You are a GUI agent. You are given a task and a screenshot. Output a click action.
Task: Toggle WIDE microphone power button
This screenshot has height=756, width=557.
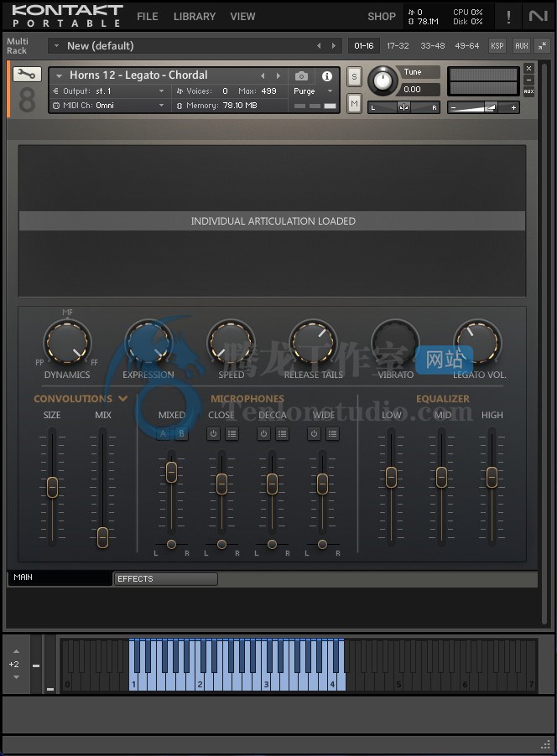tap(314, 434)
